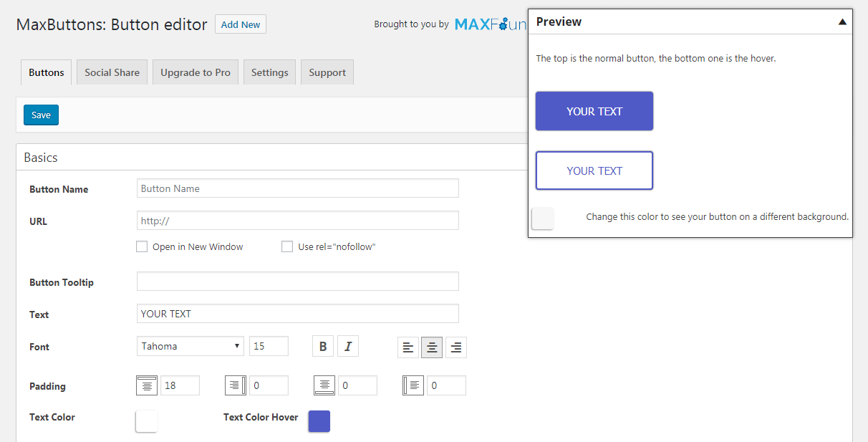
Task: Align button text to the right
Action: (x=455, y=347)
